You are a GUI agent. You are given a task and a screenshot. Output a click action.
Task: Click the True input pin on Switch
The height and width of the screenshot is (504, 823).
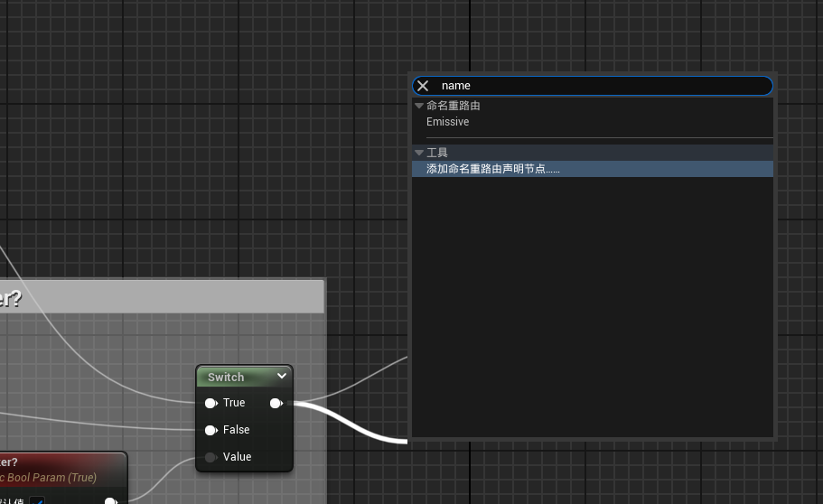(211, 403)
